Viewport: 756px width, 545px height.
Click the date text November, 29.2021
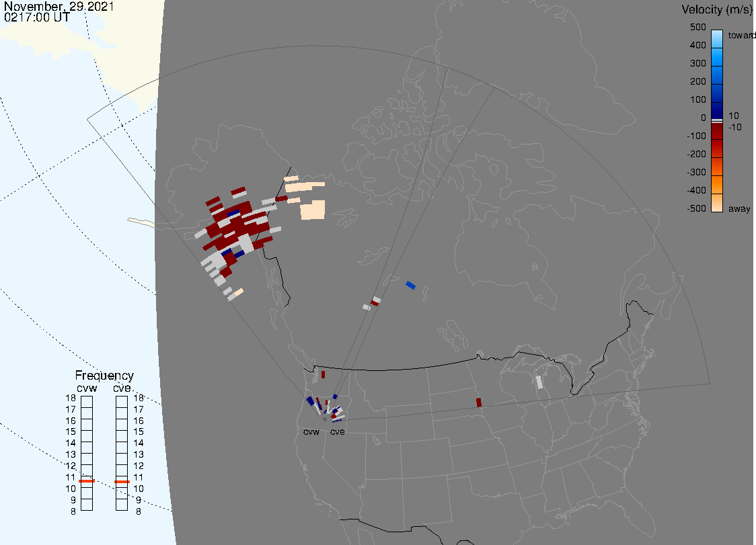59,6
